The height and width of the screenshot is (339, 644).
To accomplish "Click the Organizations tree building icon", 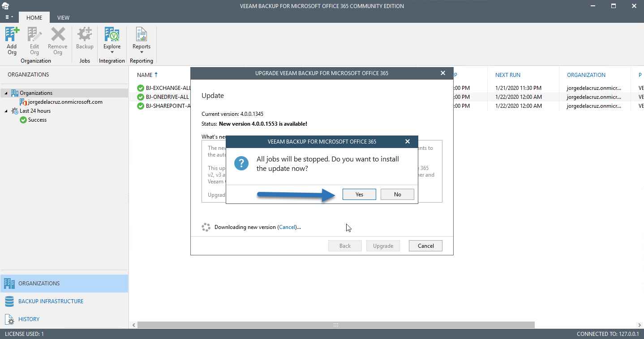I will (15, 93).
